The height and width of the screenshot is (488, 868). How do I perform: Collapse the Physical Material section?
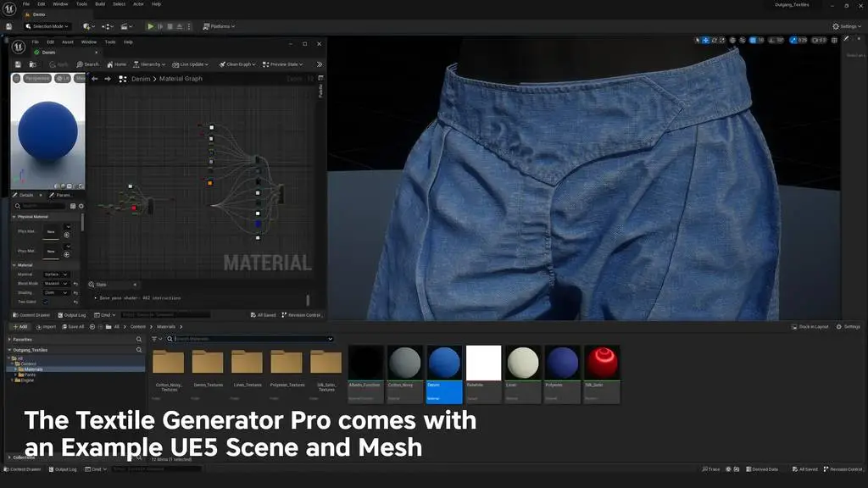click(x=14, y=217)
